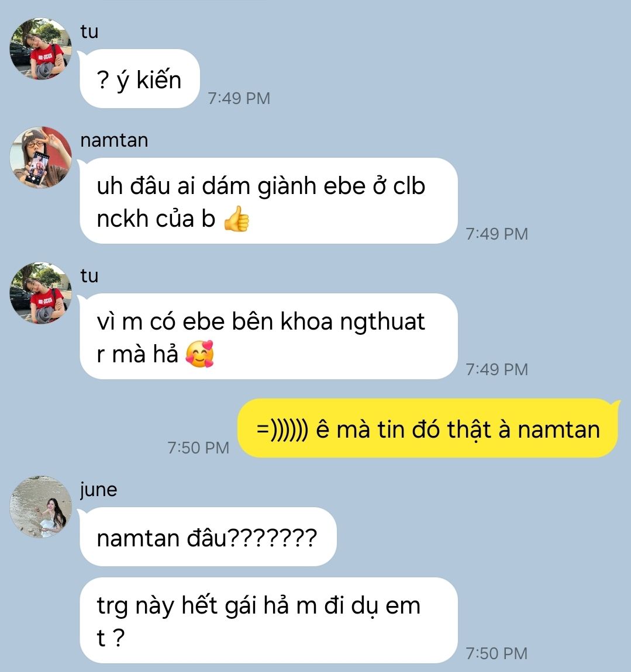The image size is (631, 672).
Task: Select the yellow "ê mà tin đó thật à namtan" bubble
Action: [x=428, y=428]
